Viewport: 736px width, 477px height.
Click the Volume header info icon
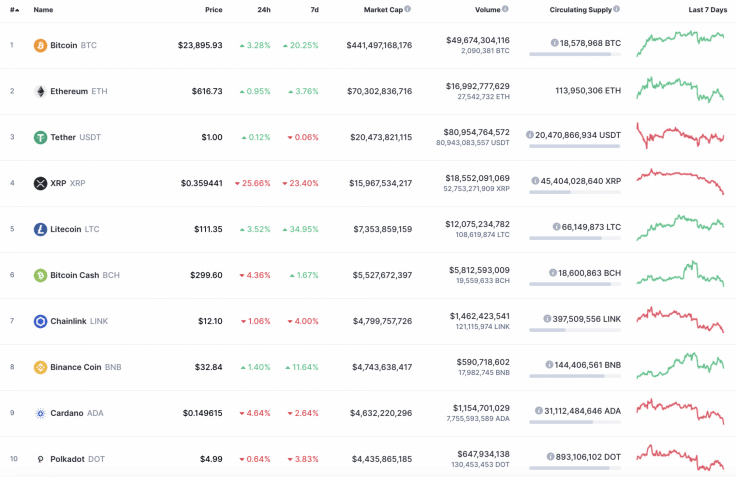(506, 9)
